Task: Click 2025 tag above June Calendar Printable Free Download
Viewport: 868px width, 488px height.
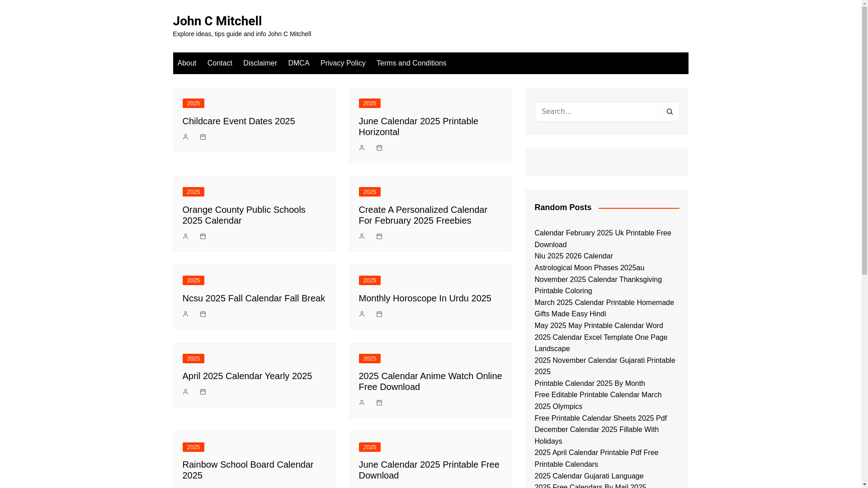Action: (370, 447)
